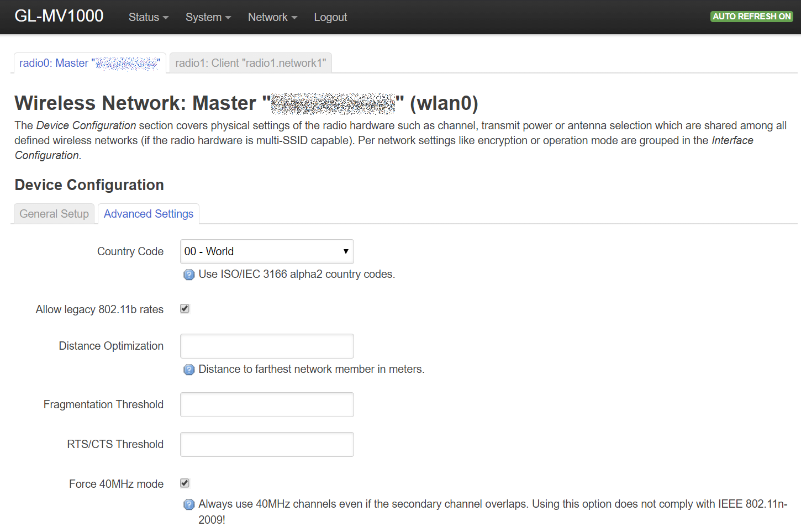This screenshot has width=801, height=532.
Task: Open the Network menu in navbar
Action: coord(272,17)
